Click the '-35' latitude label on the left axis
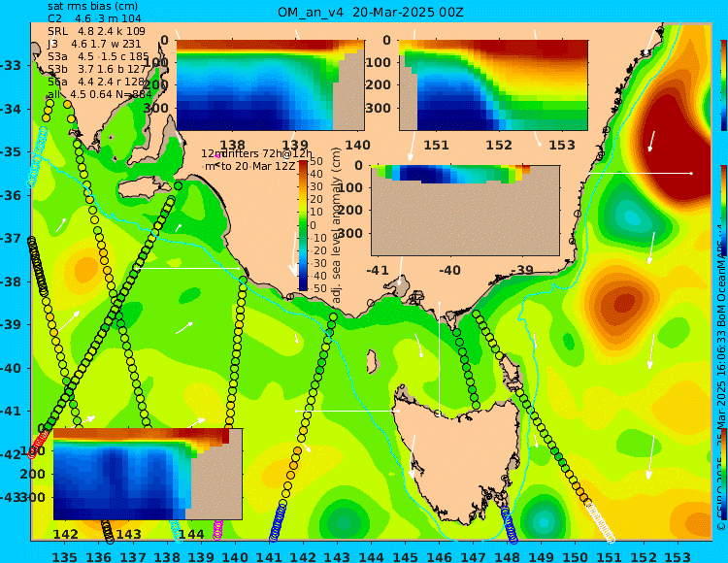 click(11, 152)
